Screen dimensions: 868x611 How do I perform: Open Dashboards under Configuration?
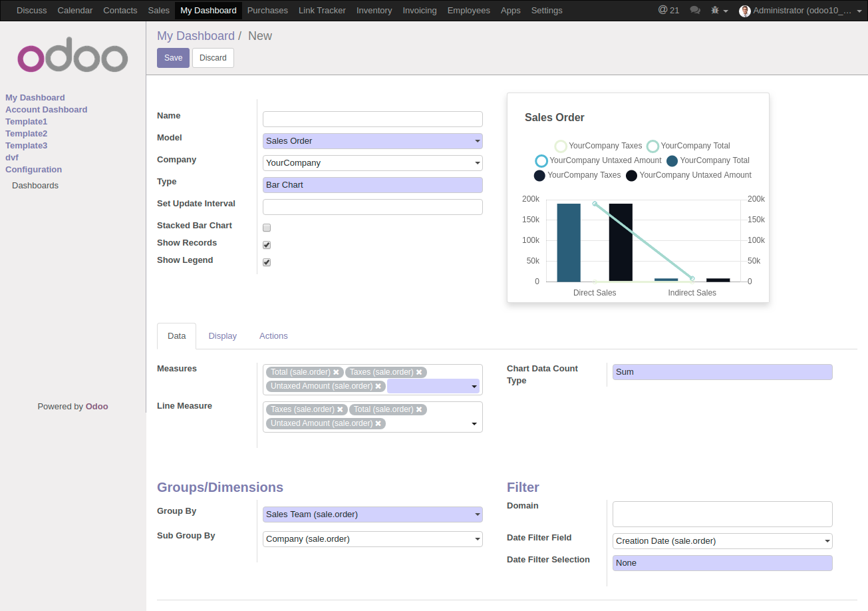pyautogui.click(x=35, y=186)
